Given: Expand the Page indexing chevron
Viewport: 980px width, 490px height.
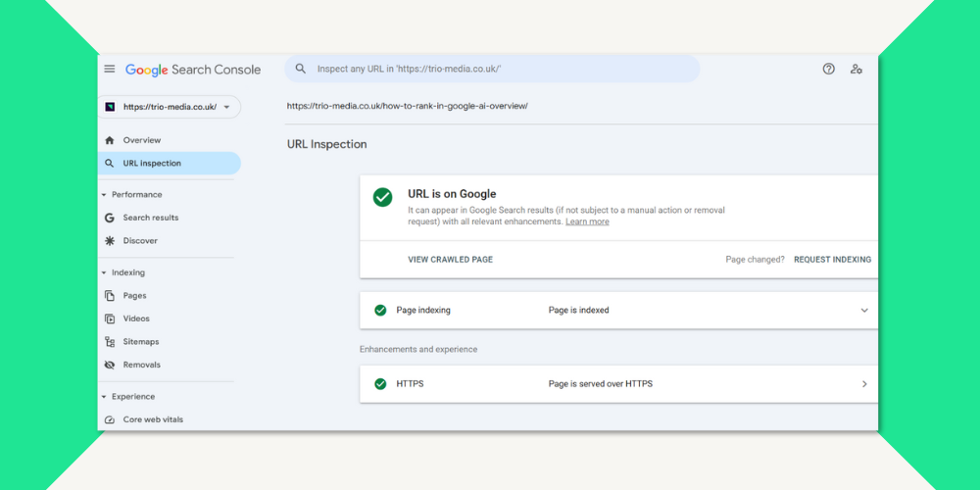Looking at the screenshot, I should click(864, 310).
